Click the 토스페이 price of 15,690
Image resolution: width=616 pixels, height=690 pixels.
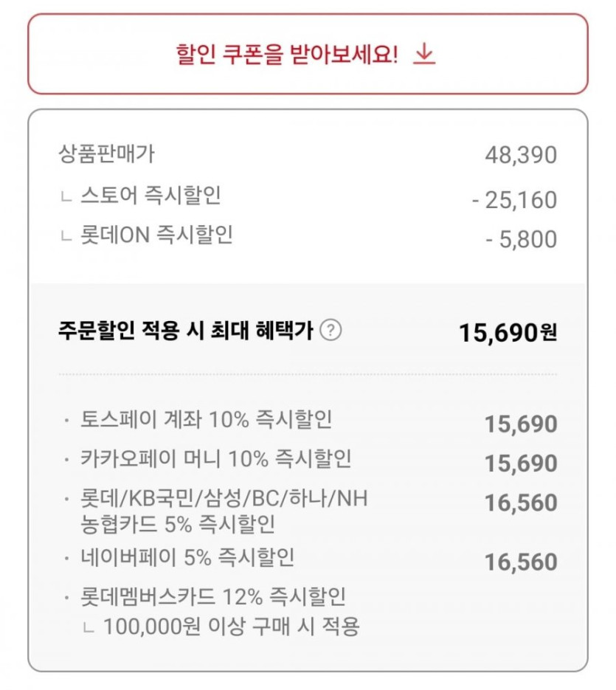521,424
